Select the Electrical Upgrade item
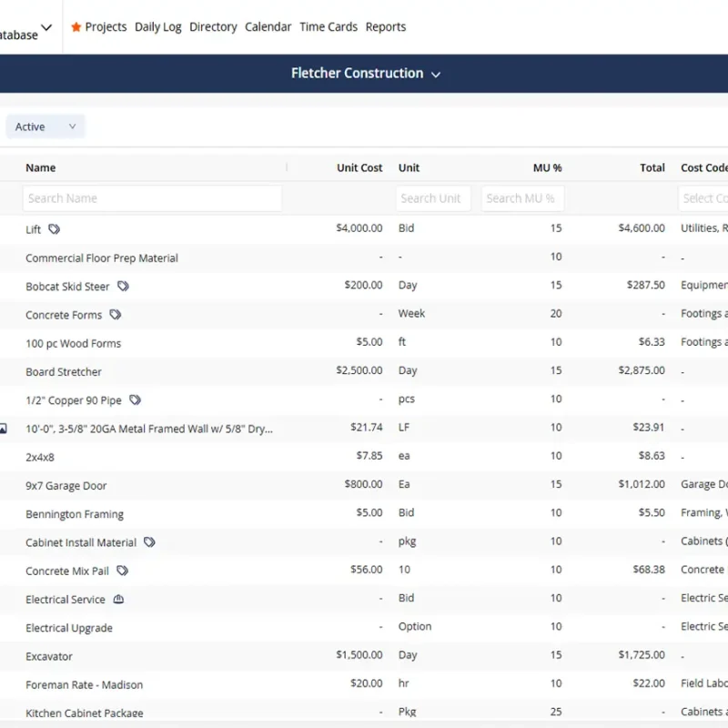This screenshot has width=728, height=728. (69, 628)
